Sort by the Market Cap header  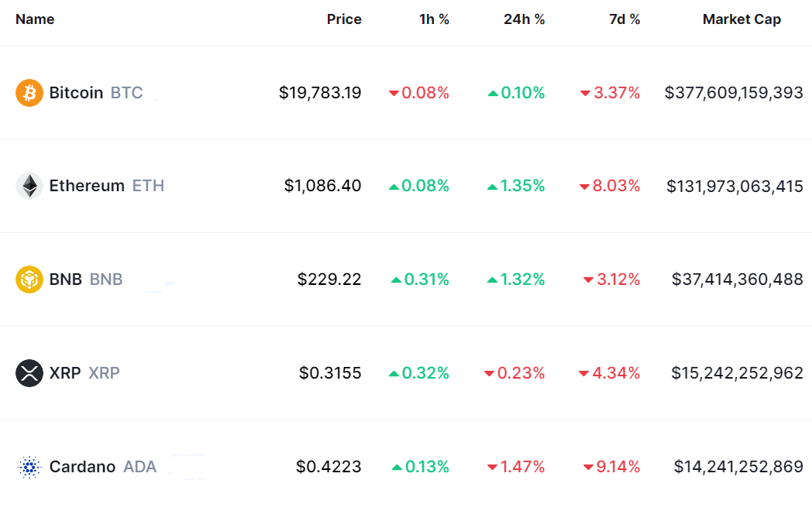(741, 19)
